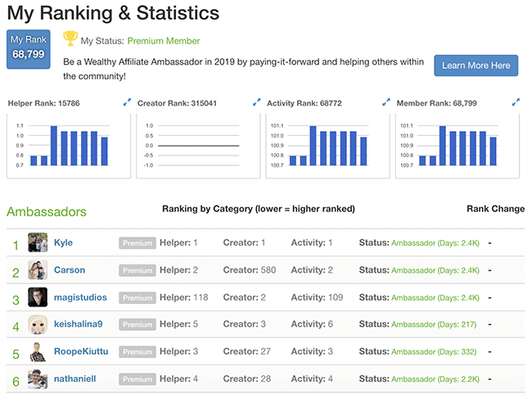This screenshot has height=394, width=532.
Task: Click the Premium badge in magistudios' row
Action: 138,298
